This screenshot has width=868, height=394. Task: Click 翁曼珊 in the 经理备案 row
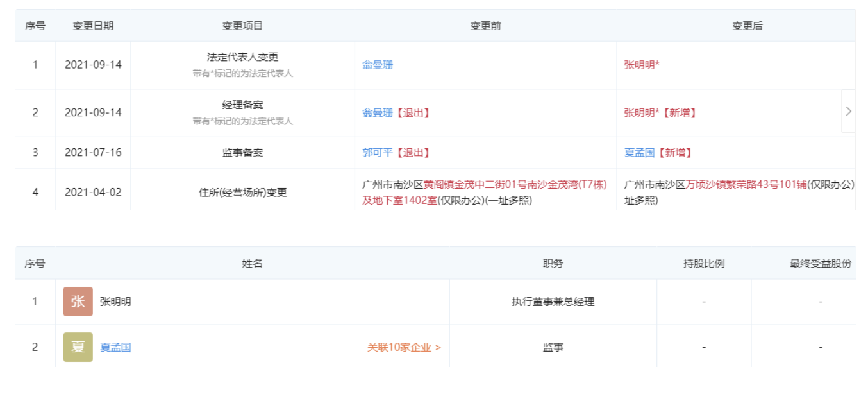(378, 112)
